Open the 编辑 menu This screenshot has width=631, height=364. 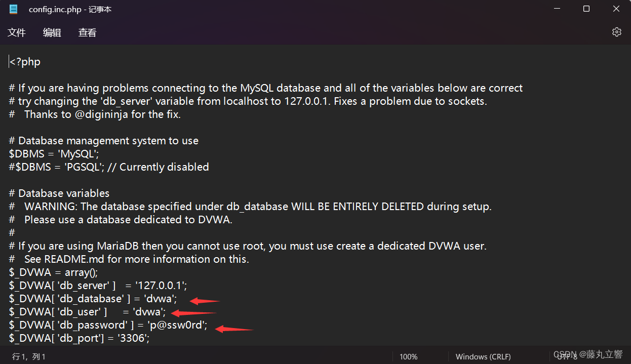(51, 32)
